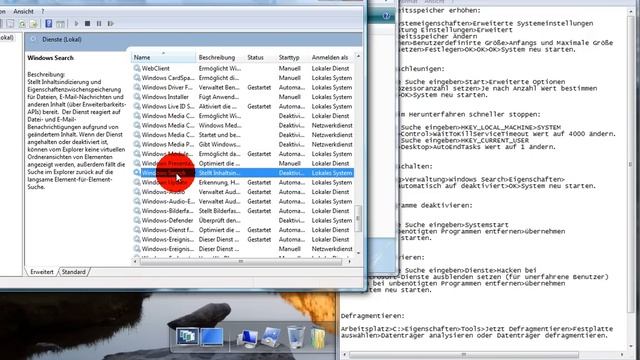Viewport: 640px width, 360px height.
Task: Click 'Erkennung, H...' description cell
Action: click(219, 182)
